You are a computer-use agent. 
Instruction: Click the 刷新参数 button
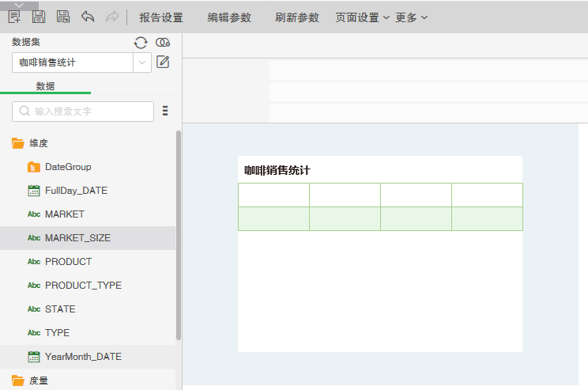297,17
